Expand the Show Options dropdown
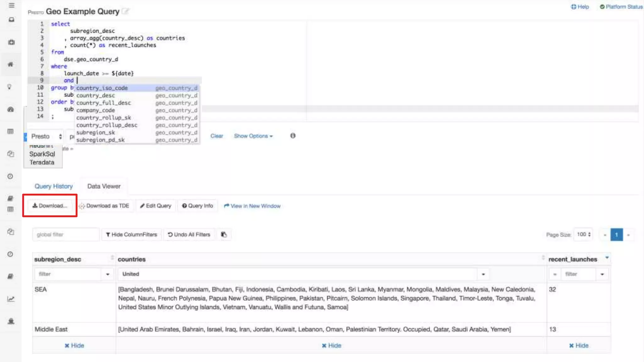644x362 pixels. click(x=253, y=136)
